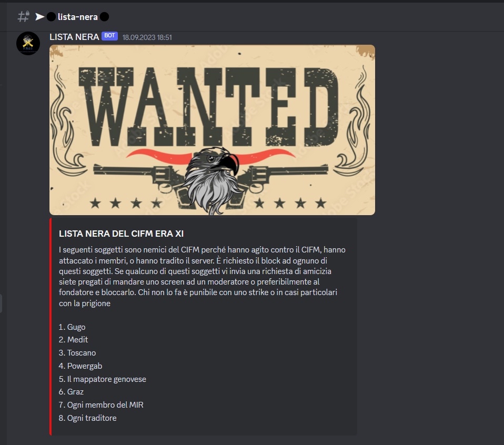Image resolution: width=504 pixels, height=445 pixels.
Task: Open LISTA NERA username profile
Action: point(74,37)
